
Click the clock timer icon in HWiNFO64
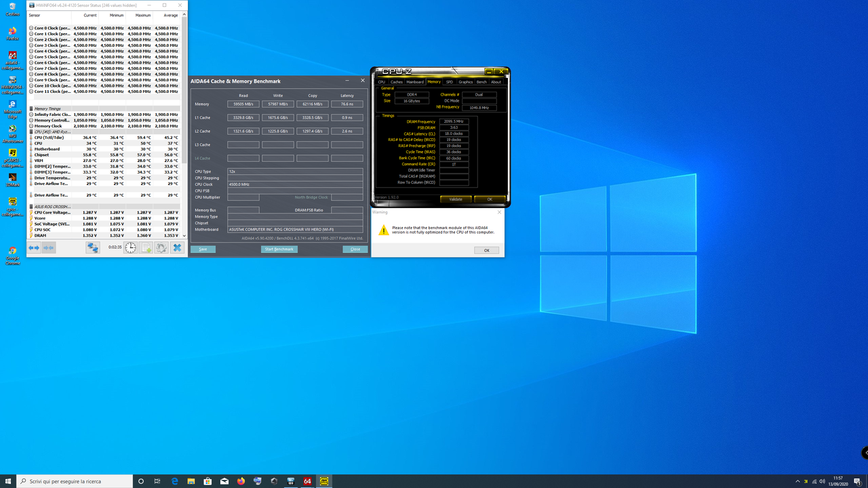129,248
